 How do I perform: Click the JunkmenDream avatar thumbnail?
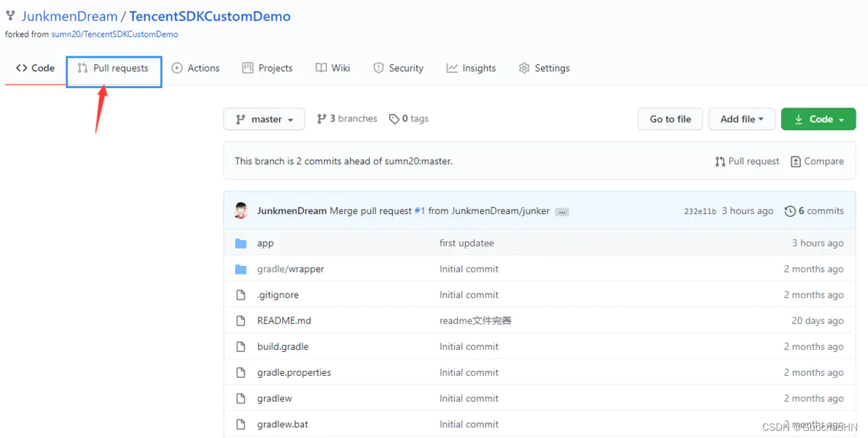click(x=242, y=211)
